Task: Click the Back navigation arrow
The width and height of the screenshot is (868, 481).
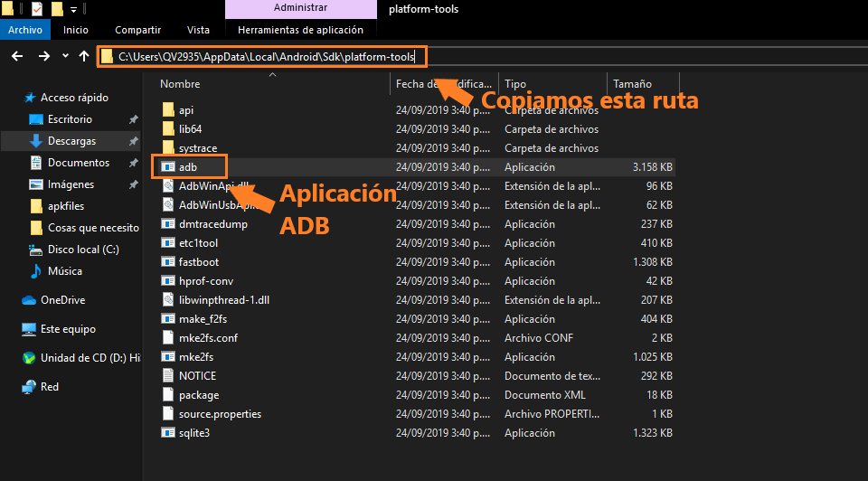Action: click(16, 56)
